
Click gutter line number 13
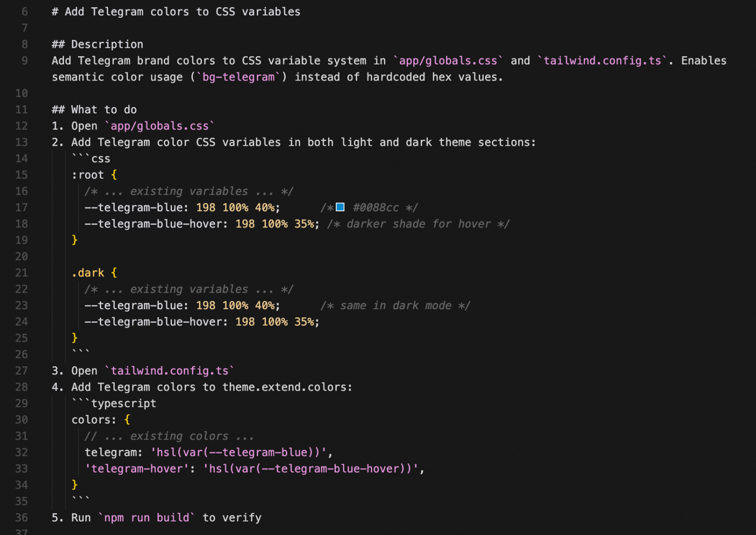(x=21, y=142)
